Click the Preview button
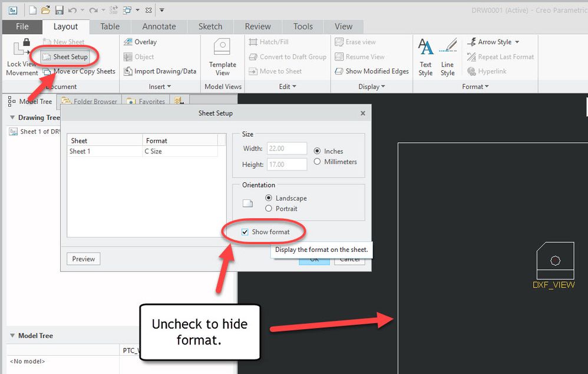Screen dimensions: 588x374 pyautogui.click(x=83, y=259)
